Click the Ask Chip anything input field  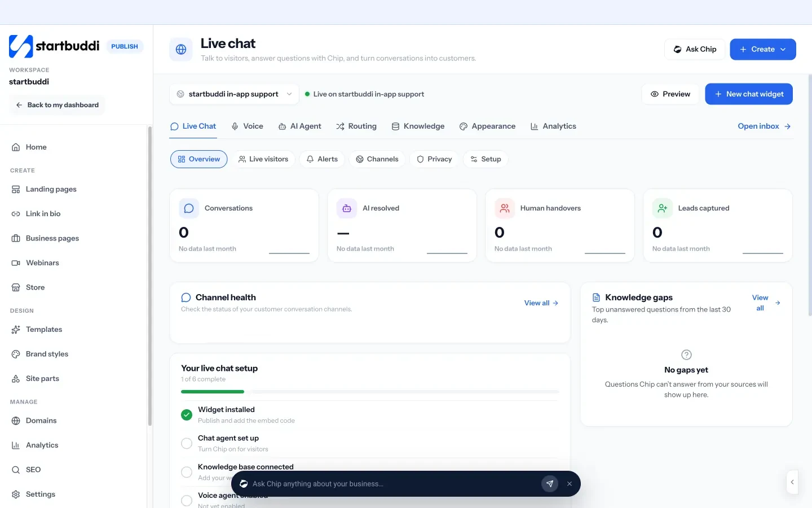(395, 484)
